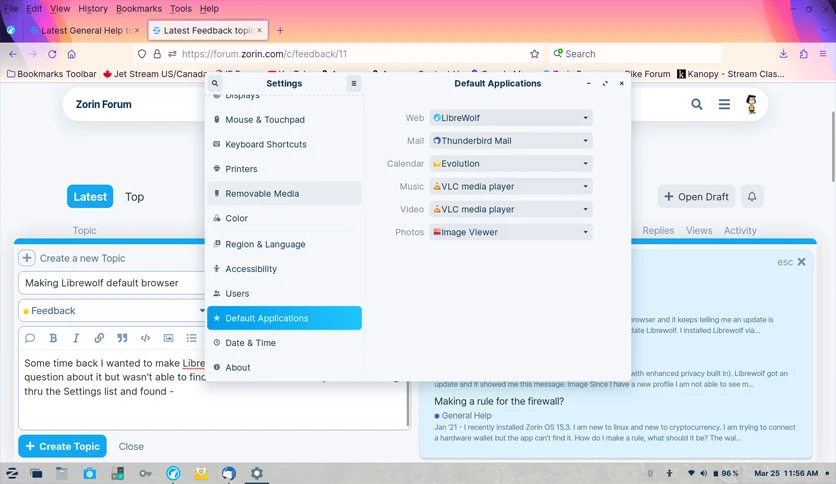Click the Settings search icon
This screenshot has height=484, width=836.
pos(215,83)
